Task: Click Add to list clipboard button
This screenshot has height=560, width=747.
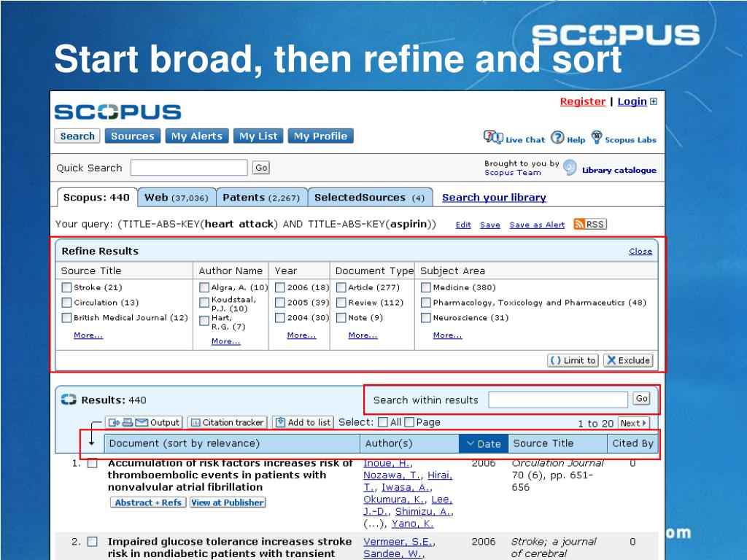Action: pos(303,422)
